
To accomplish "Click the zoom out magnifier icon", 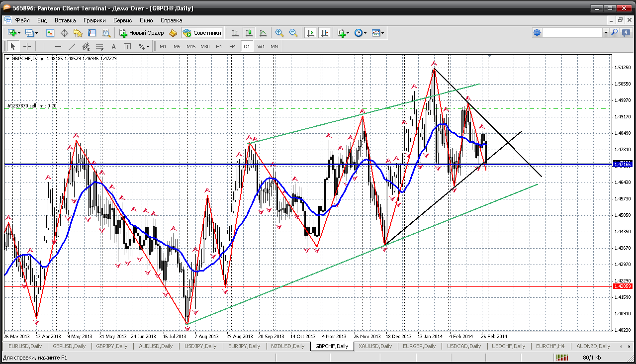I will (293, 33).
